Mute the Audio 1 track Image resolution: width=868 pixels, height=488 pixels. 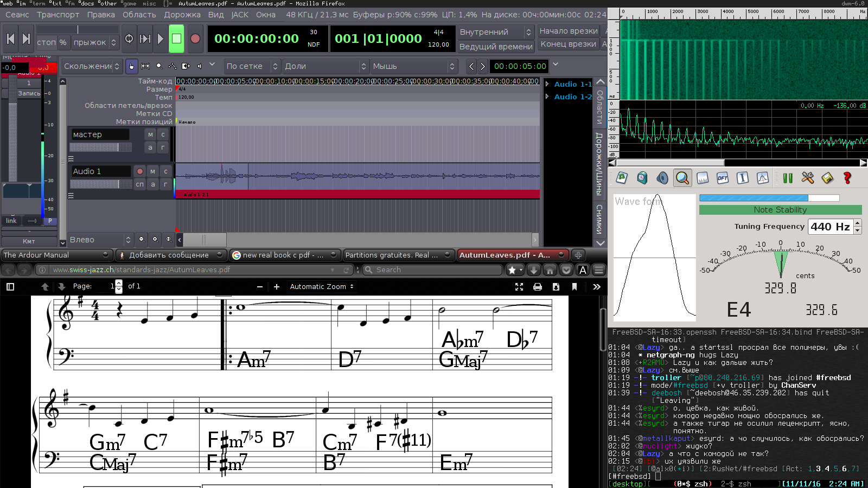pyautogui.click(x=153, y=171)
